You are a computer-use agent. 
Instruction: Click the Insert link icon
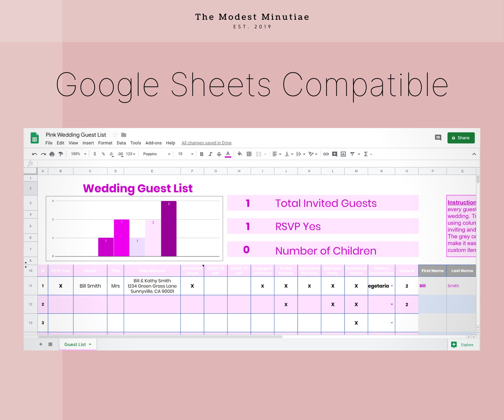tap(326, 154)
